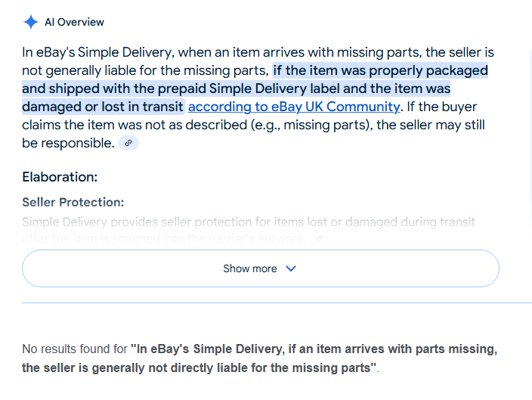Click the Show more button
Screen dimensions: 532x400
click(260, 268)
